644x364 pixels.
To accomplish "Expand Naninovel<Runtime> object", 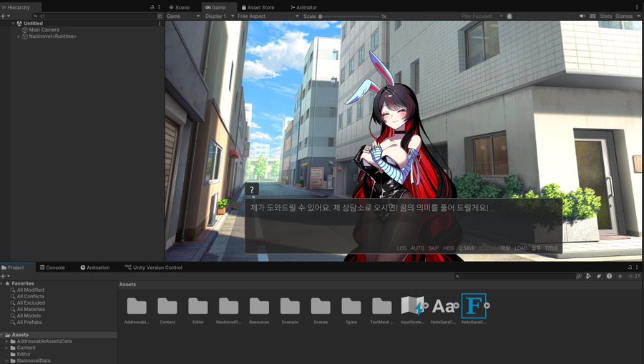I will [x=19, y=36].
